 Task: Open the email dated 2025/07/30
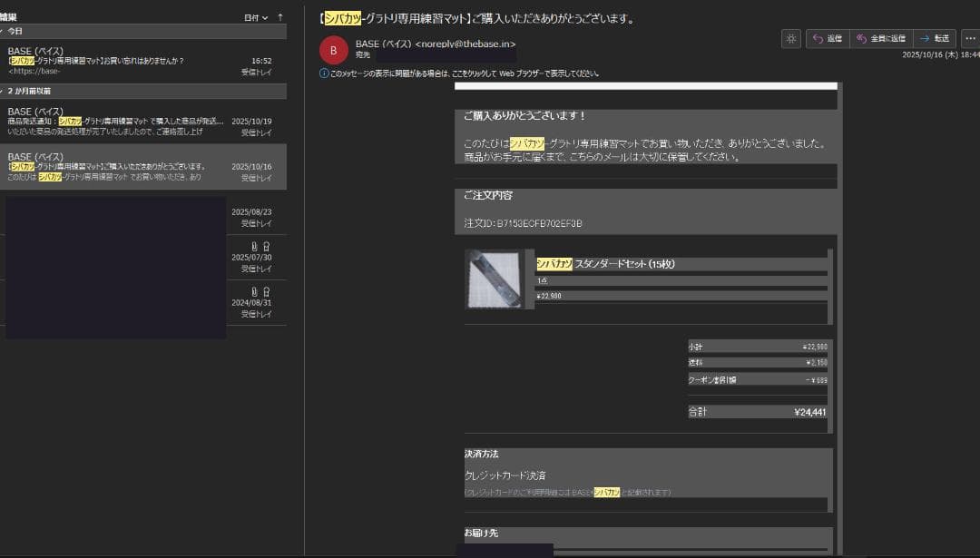[143, 258]
